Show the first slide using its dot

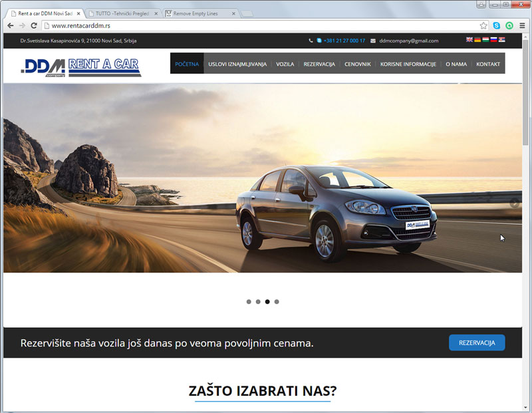[249, 302]
